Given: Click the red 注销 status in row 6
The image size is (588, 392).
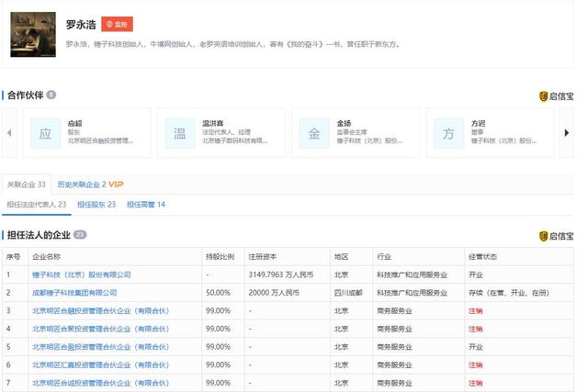Looking at the screenshot, I should pos(476,364).
